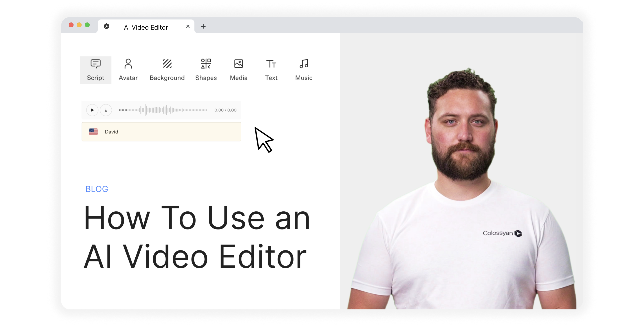Screen dimensions: 644x326
Task: Select the Avatar tool icon
Action: click(x=128, y=64)
